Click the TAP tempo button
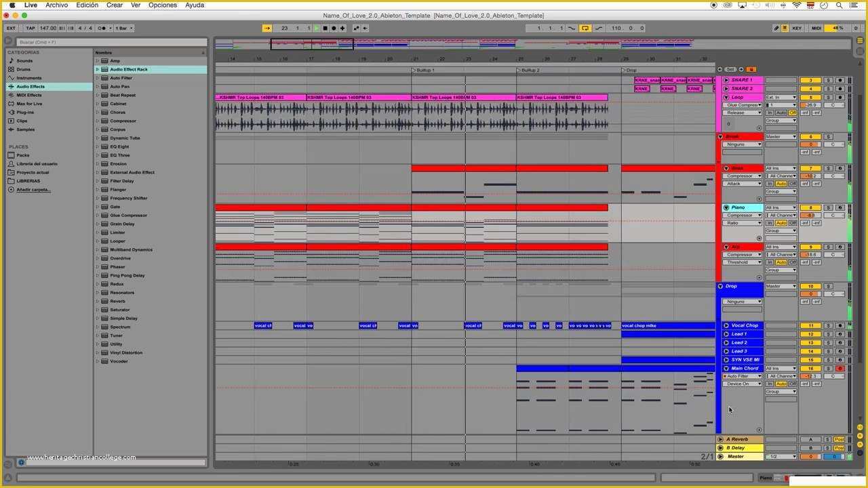Screen dimensions: 868x488 [x=31, y=28]
